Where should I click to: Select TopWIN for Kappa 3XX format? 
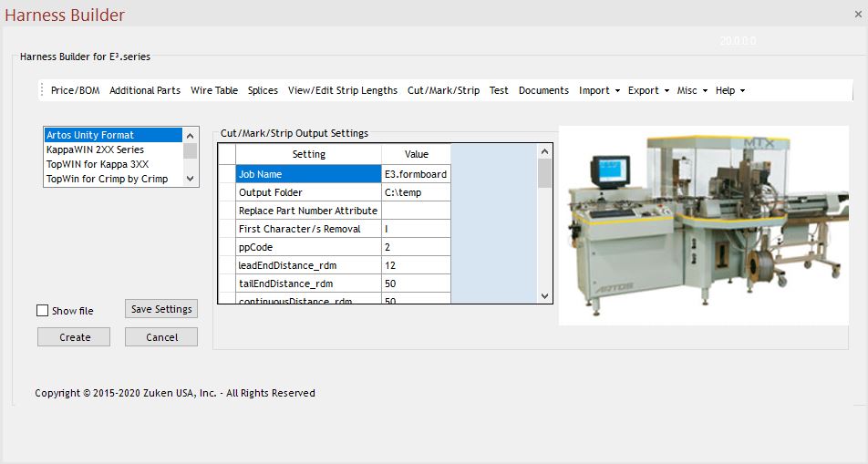(113, 164)
